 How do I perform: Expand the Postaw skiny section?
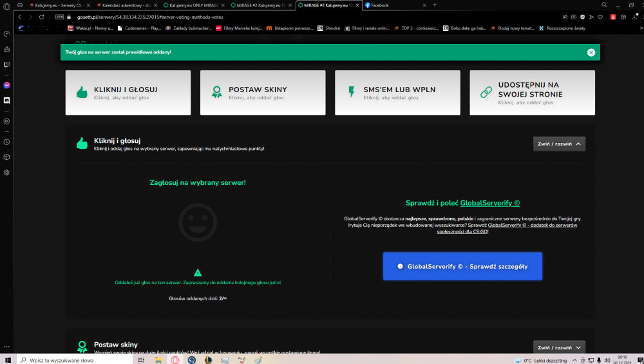coord(559,347)
